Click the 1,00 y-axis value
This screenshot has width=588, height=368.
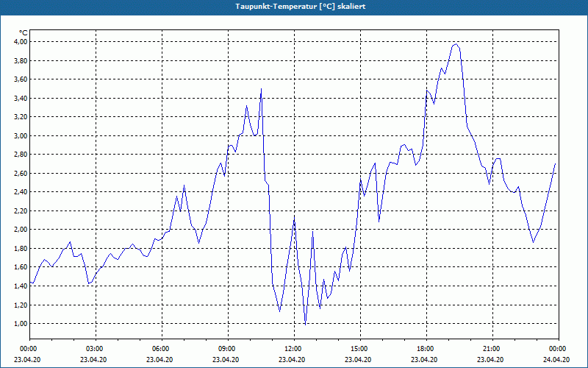(x=21, y=324)
